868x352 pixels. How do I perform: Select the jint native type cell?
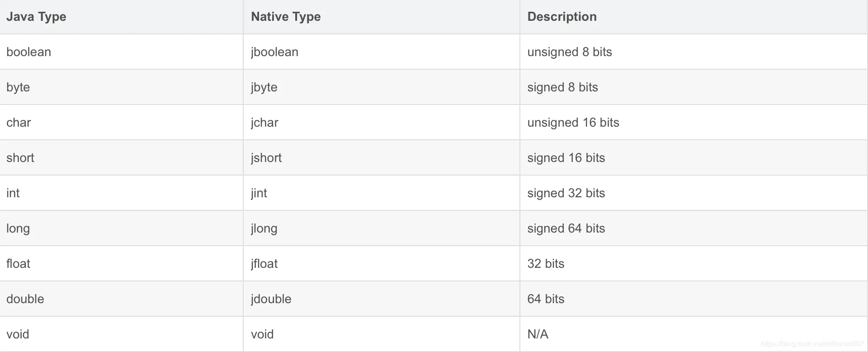pos(259,193)
